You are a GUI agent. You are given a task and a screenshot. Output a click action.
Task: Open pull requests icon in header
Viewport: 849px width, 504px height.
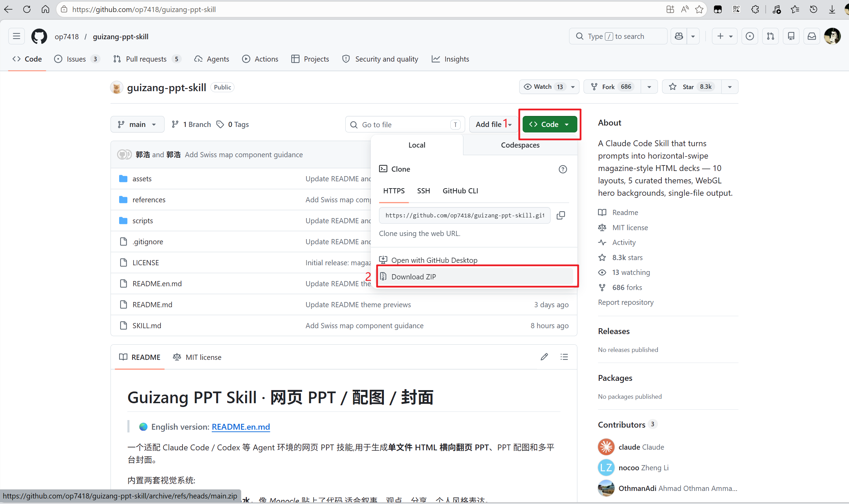tap(771, 36)
